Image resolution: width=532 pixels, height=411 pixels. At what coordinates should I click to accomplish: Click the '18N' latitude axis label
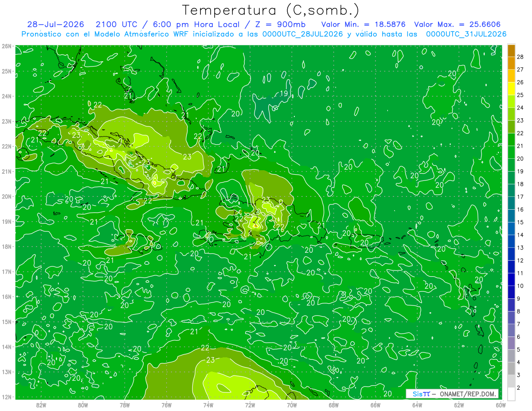(6, 246)
